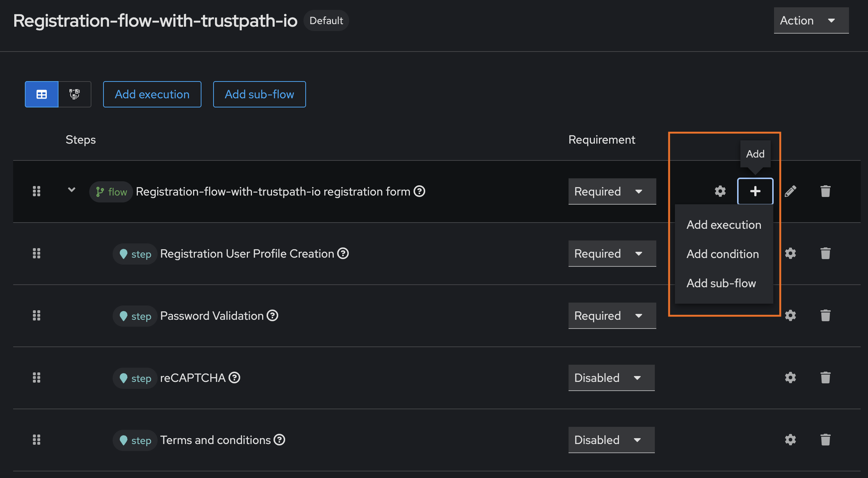This screenshot has width=868, height=478.
Task: Open the Add plus button on the registration form row
Action: tap(755, 191)
